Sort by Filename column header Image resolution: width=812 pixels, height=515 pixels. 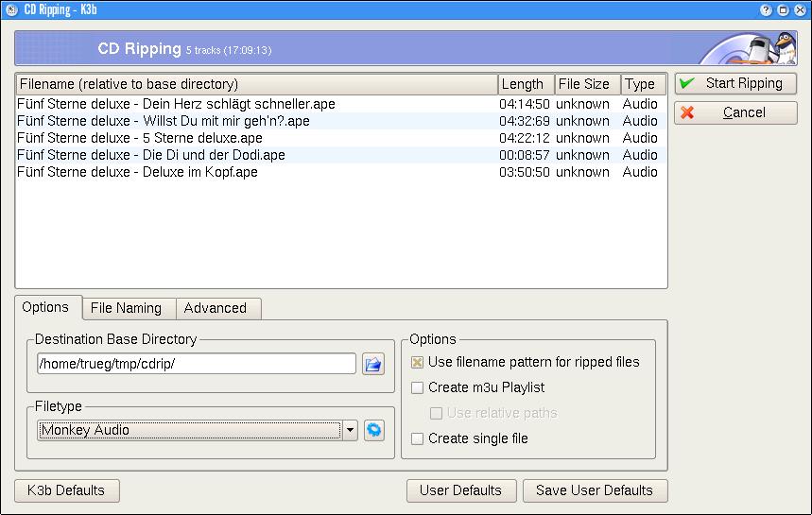(x=257, y=84)
